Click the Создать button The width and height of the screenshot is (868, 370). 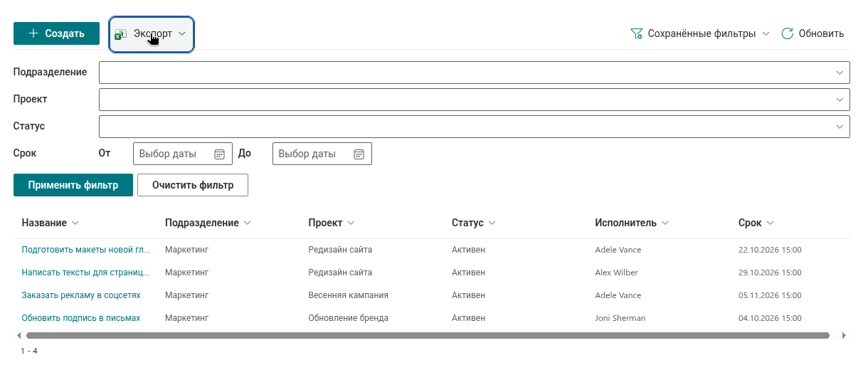56,33
